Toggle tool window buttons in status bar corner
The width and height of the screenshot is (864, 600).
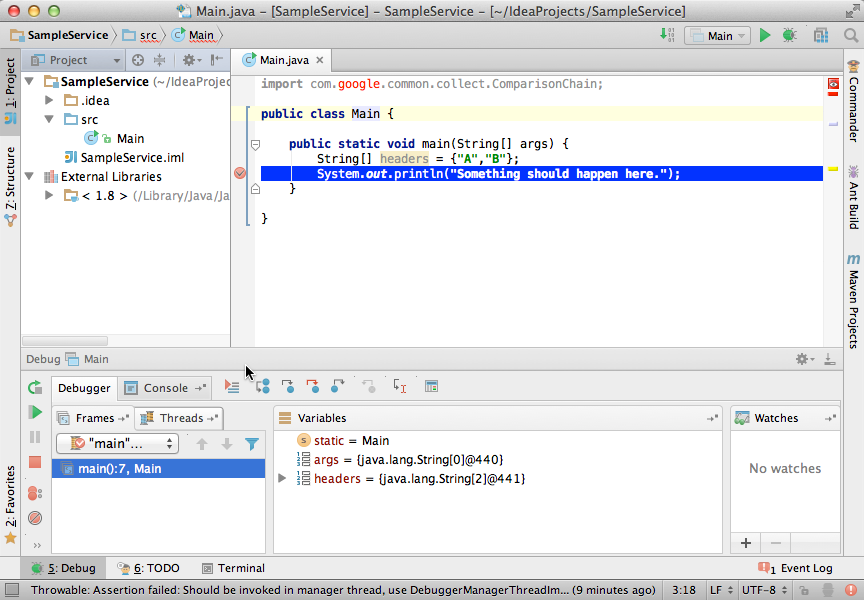tap(12, 590)
